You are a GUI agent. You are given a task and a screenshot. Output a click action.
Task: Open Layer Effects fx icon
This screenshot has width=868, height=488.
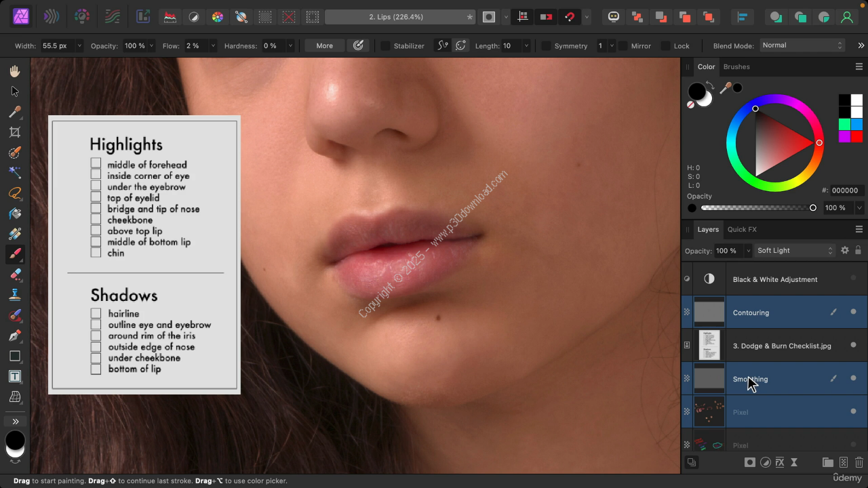click(x=780, y=462)
